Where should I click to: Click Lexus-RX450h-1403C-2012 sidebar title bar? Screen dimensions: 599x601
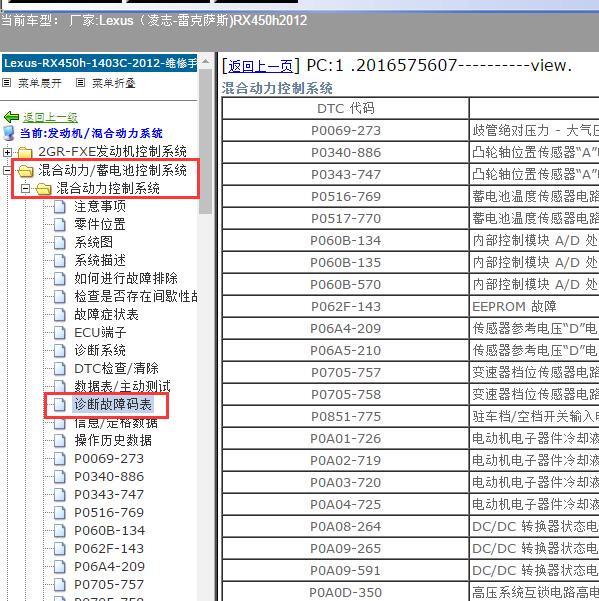[x=100, y=63]
